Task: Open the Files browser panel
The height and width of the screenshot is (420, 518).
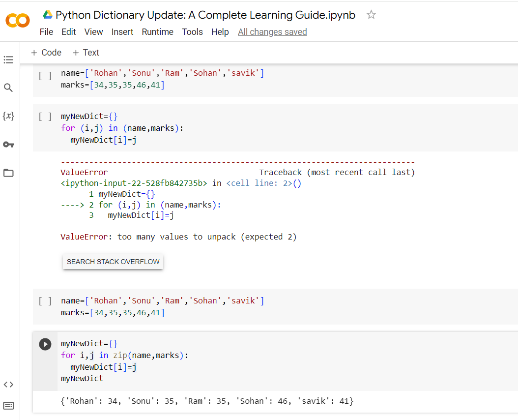Action: [8, 173]
